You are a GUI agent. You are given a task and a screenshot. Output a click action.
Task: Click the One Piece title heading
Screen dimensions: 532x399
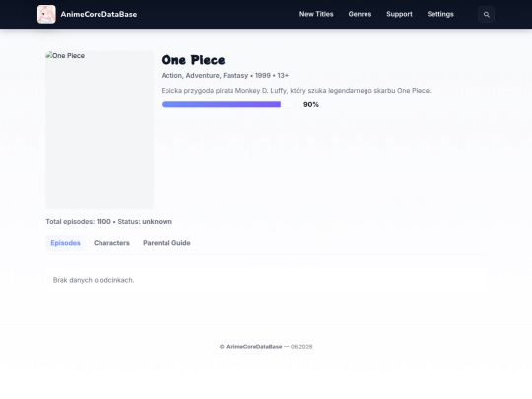[x=193, y=60]
